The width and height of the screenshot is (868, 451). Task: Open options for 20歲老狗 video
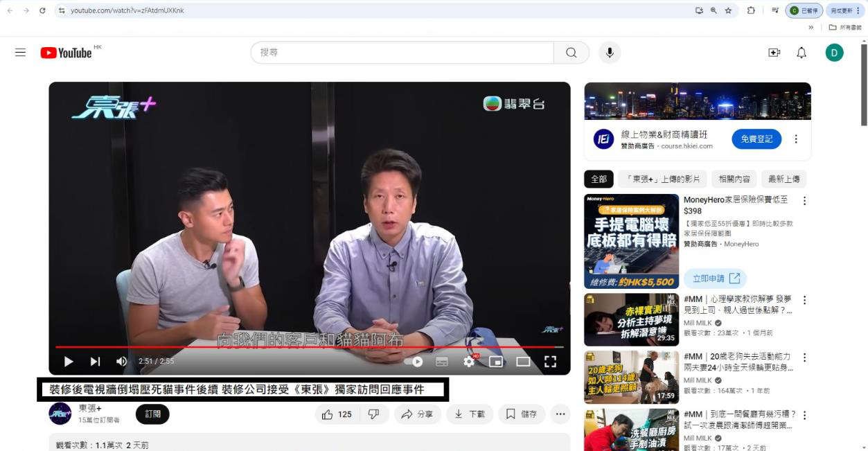[x=804, y=357]
